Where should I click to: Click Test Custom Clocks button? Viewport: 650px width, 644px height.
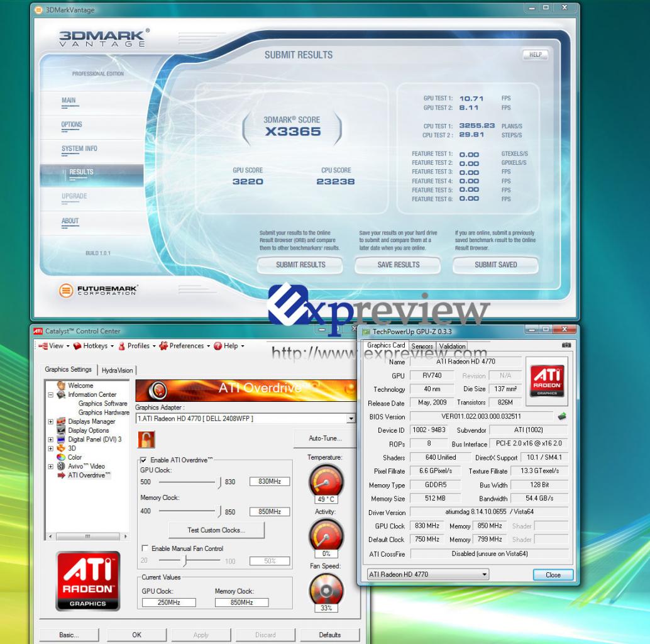pos(216,530)
